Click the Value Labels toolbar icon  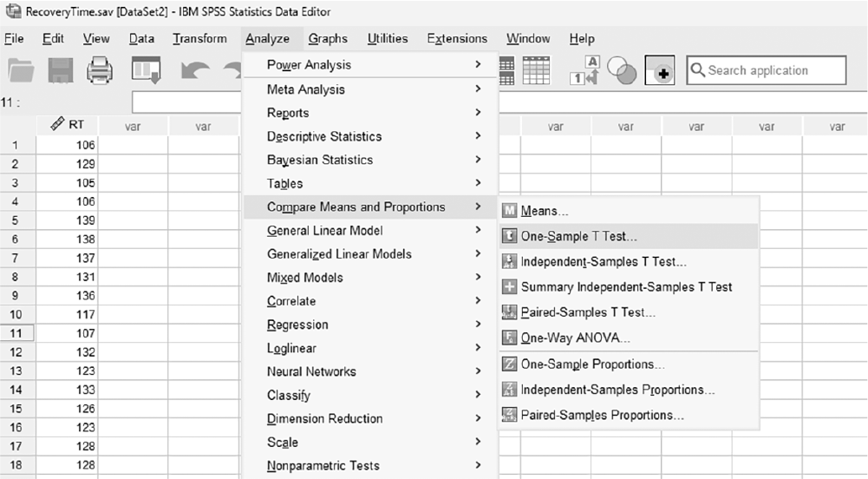coord(584,70)
